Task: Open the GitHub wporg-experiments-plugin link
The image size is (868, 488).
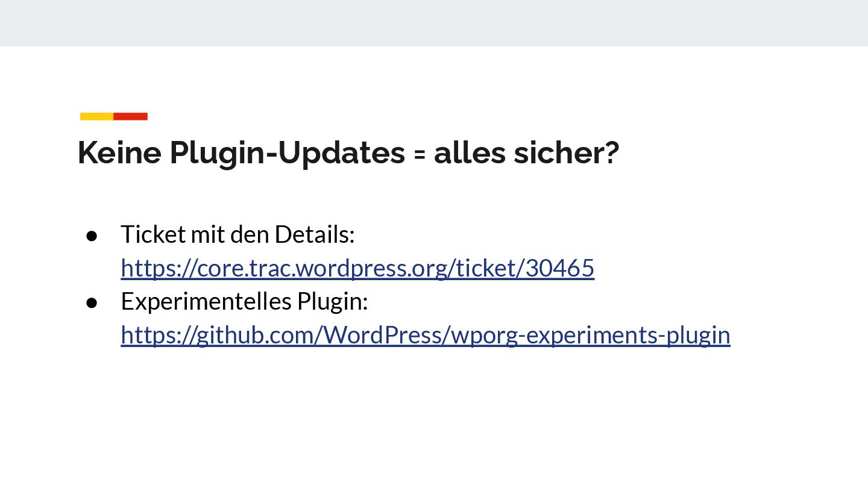Action: tap(426, 335)
